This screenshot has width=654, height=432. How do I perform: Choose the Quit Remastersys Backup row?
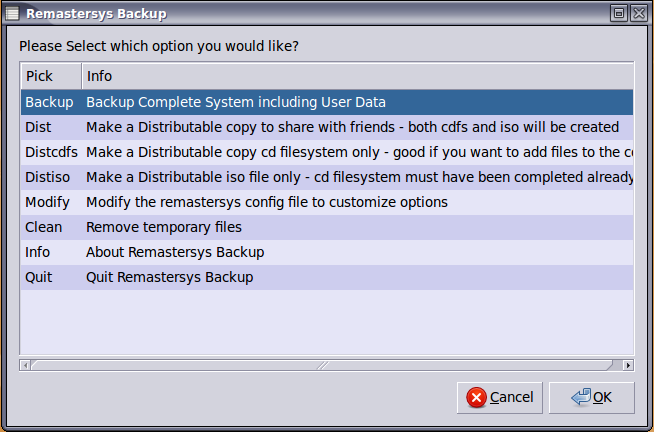point(169,277)
